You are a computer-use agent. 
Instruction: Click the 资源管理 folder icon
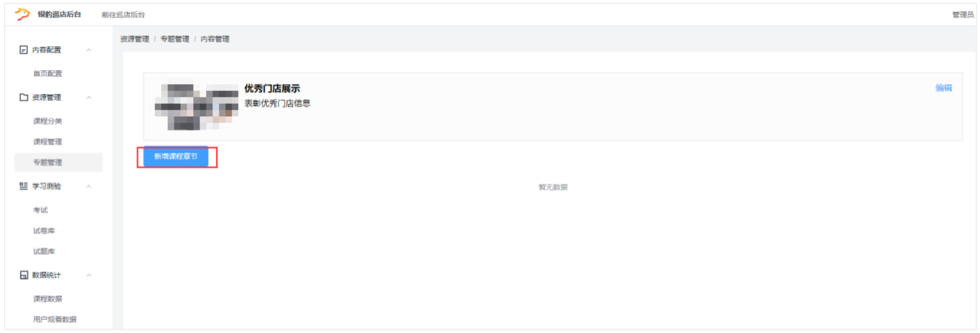pos(24,97)
